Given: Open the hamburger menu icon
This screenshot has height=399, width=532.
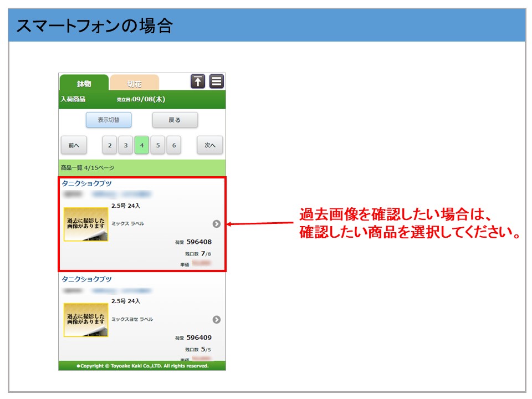Looking at the screenshot, I should click(217, 81).
